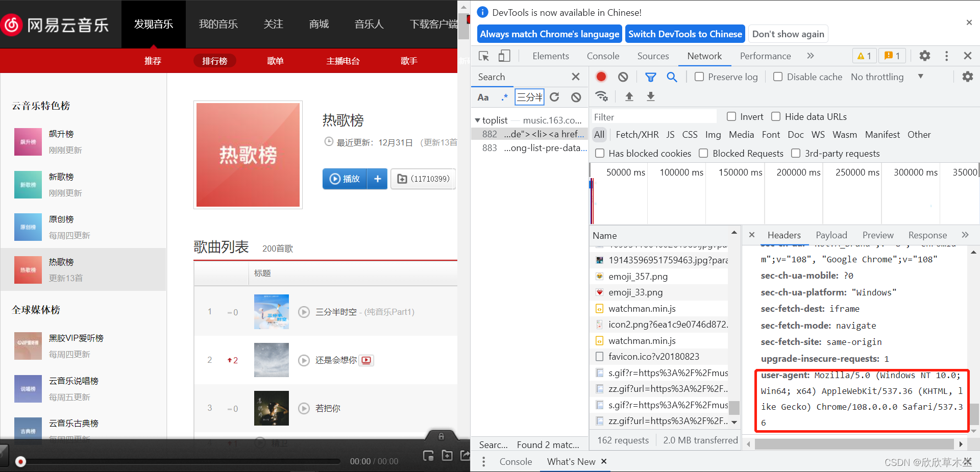Screen dimensions: 980x472
Task: Click the warnings count badge showing 1
Action: [864, 56]
